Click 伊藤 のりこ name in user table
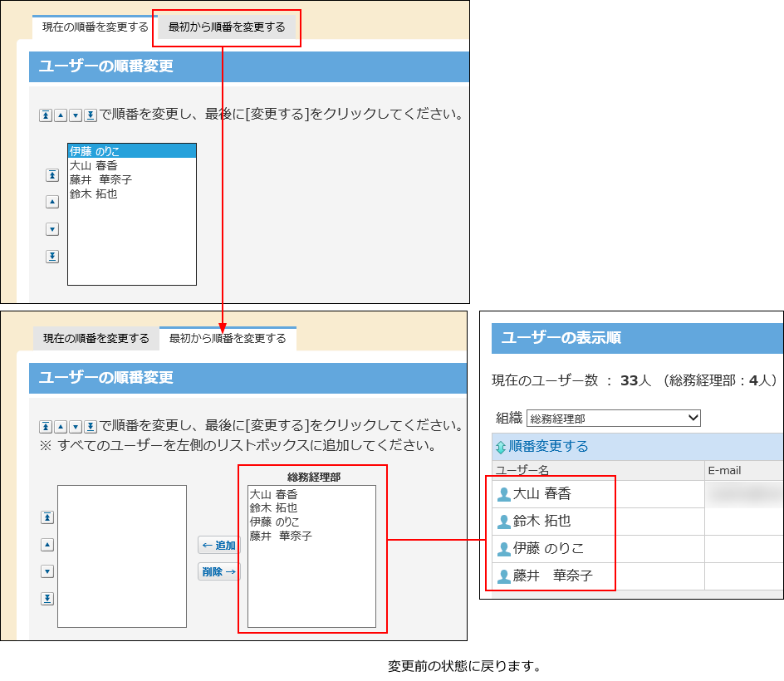The height and width of the screenshot is (681, 784). (x=548, y=548)
